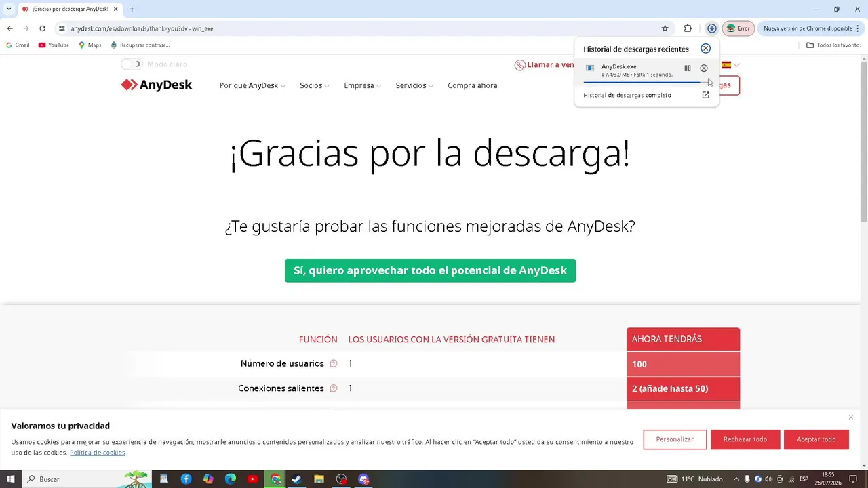Open Discord from the taskbar
Image resolution: width=868 pixels, height=488 pixels.
(x=363, y=479)
